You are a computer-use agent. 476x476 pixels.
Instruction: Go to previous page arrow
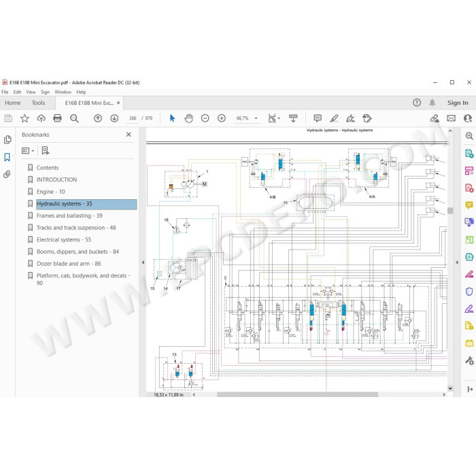click(x=98, y=118)
